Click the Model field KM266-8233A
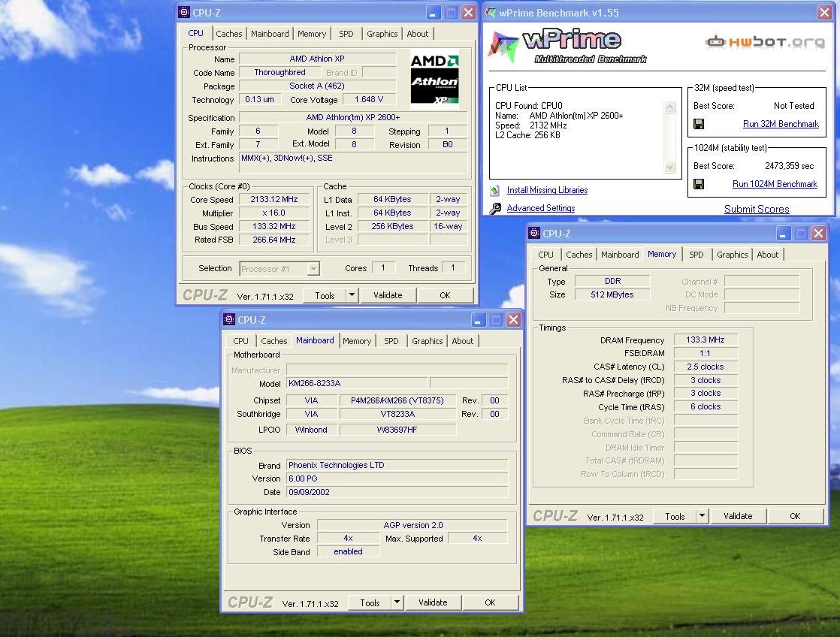The width and height of the screenshot is (840, 637). [357, 383]
